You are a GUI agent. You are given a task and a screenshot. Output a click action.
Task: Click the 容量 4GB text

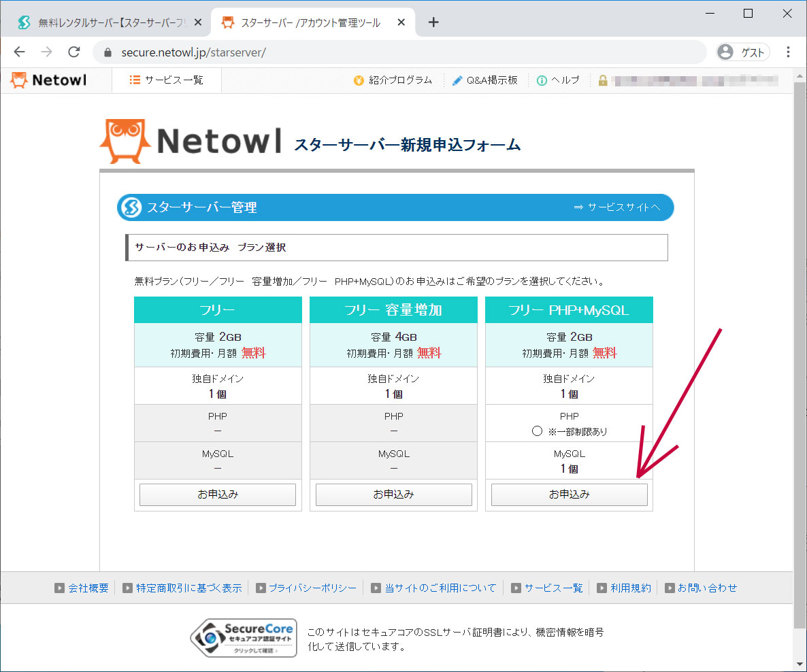point(394,337)
